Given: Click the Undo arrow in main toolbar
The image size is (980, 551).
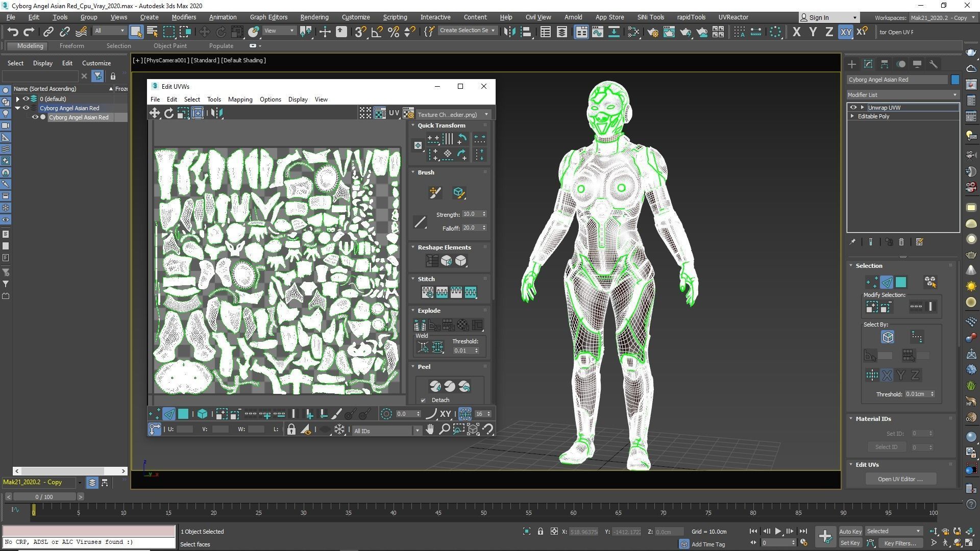Looking at the screenshot, I should point(13,32).
